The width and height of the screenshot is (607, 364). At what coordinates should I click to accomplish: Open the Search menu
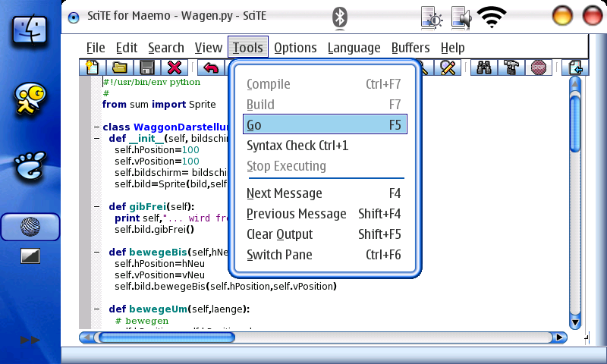coord(166,48)
